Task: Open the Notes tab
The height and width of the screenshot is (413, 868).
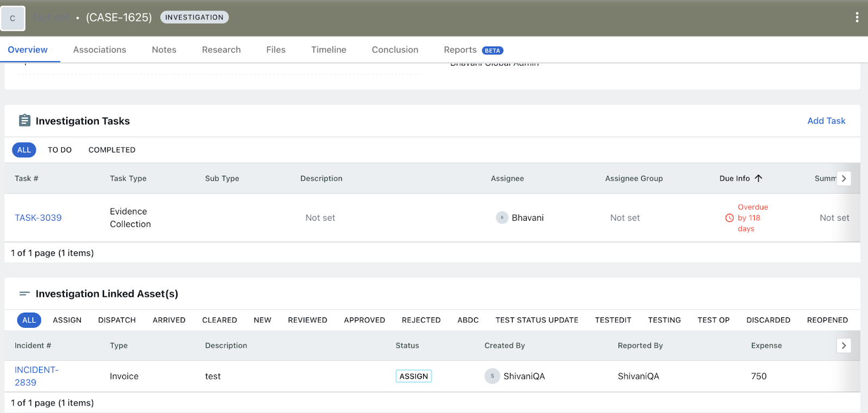Action: point(164,50)
